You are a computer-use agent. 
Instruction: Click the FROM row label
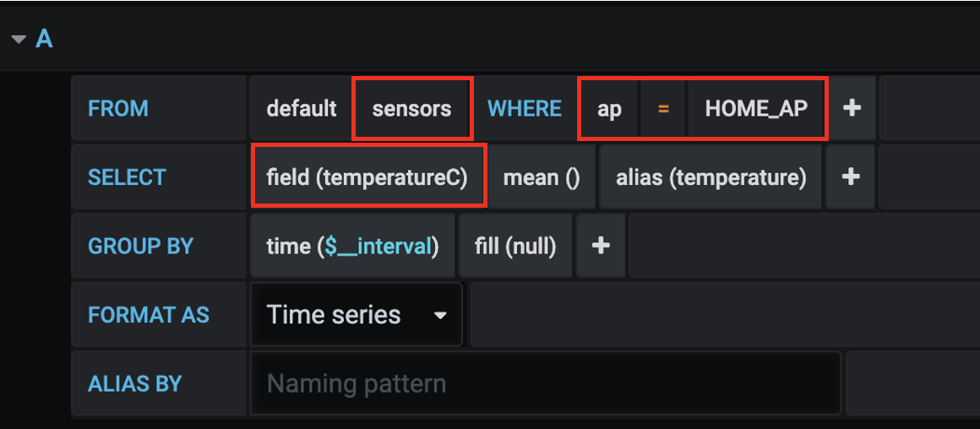[x=118, y=108]
